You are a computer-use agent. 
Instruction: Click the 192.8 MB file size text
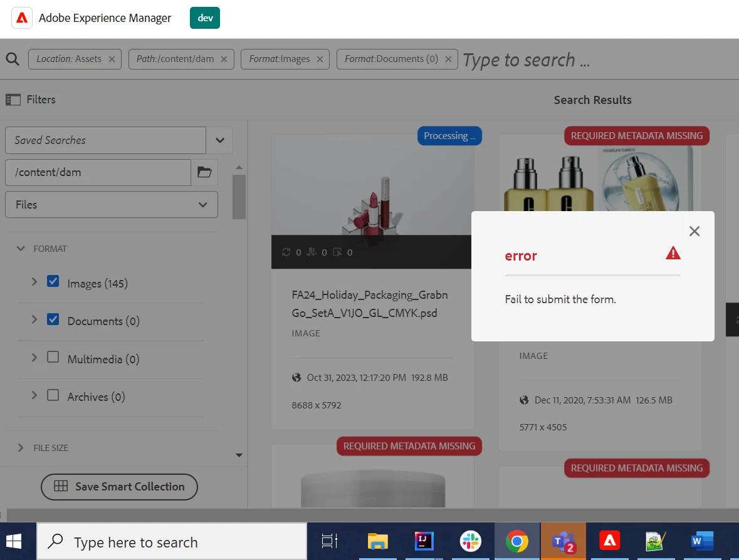429,378
